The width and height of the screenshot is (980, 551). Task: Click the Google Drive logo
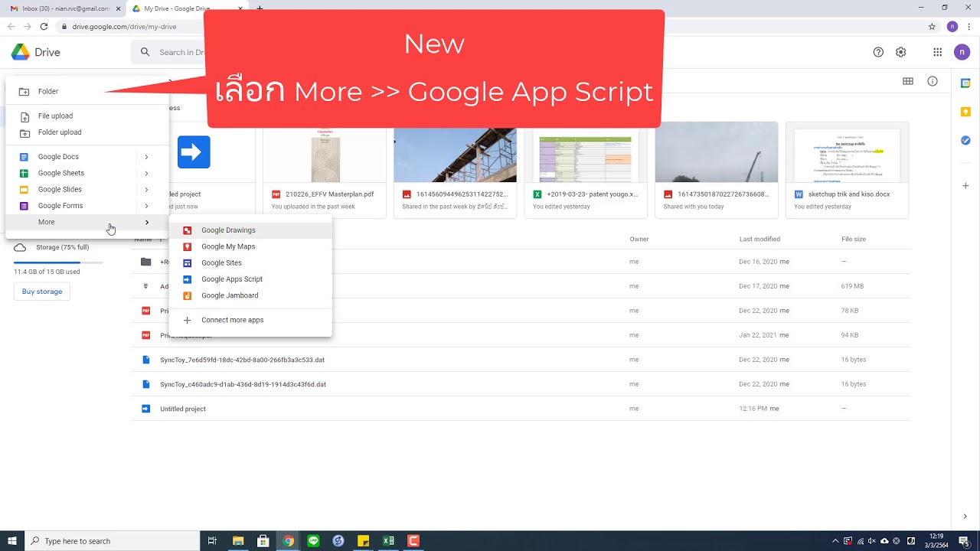point(21,52)
